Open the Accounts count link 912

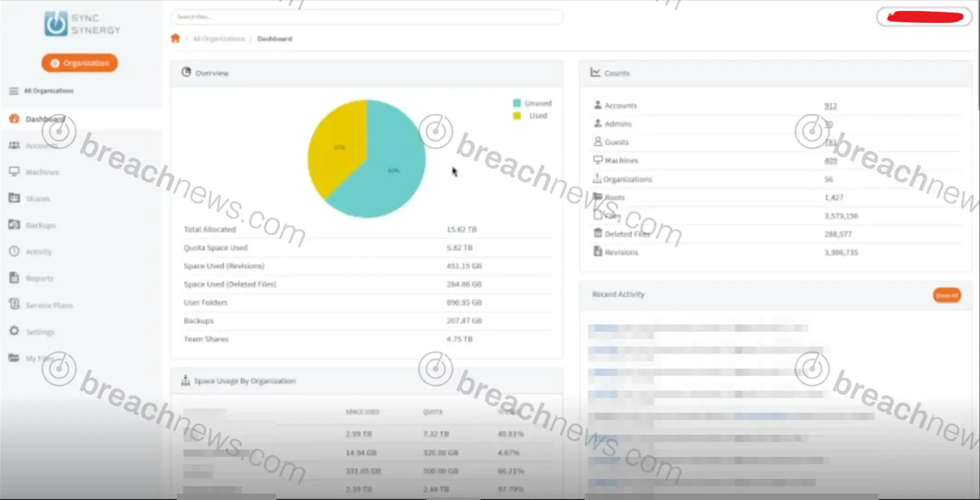tap(830, 106)
